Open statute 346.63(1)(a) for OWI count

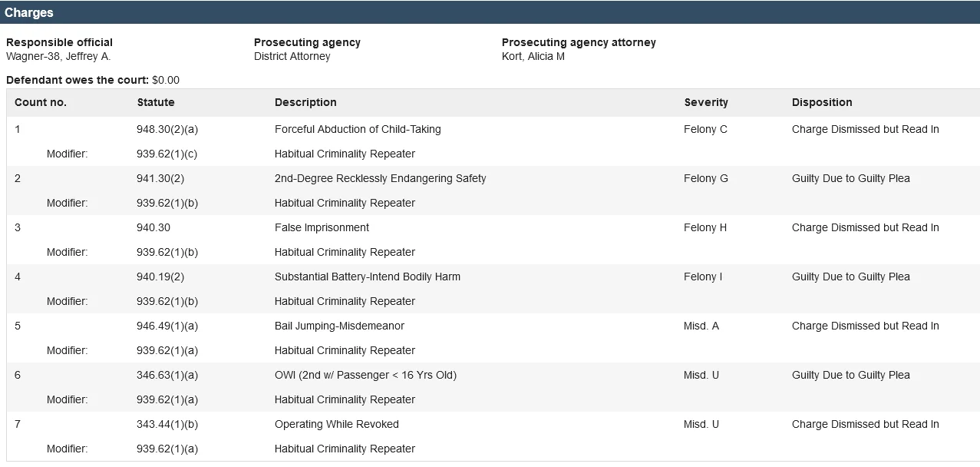167,375
